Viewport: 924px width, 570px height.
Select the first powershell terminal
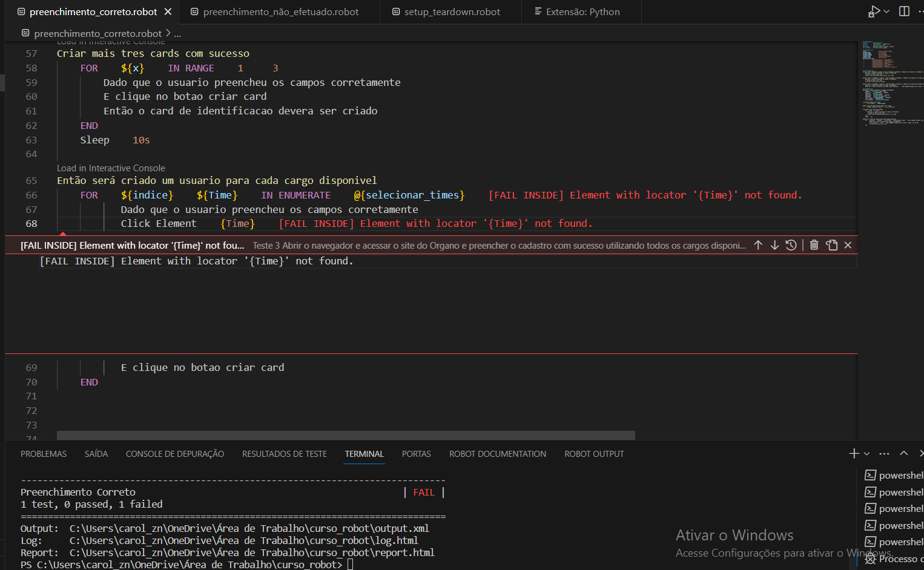point(894,476)
